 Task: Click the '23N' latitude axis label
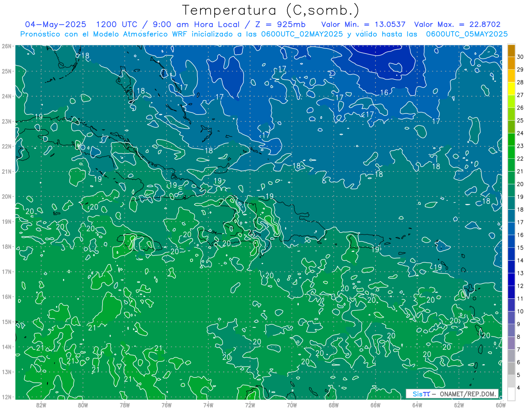pos(6,121)
